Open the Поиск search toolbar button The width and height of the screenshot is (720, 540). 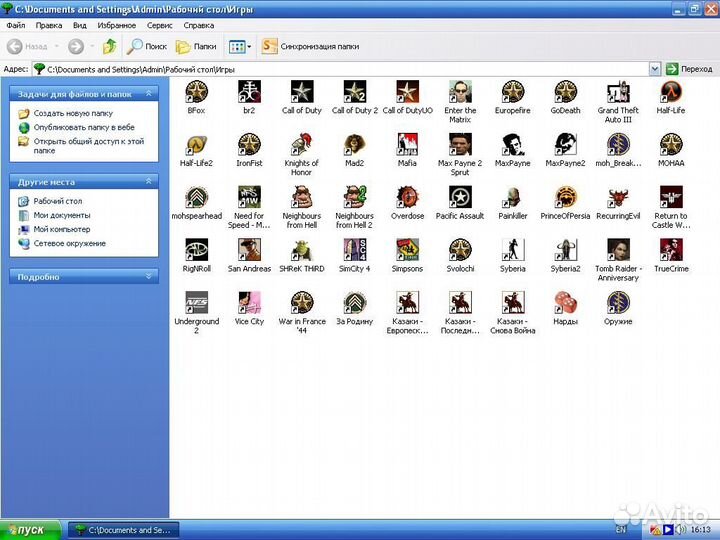(x=146, y=46)
